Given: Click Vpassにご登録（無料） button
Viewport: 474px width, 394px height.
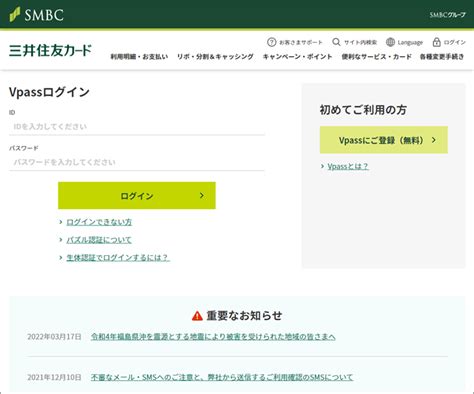Looking at the screenshot, I should point(384,140).
